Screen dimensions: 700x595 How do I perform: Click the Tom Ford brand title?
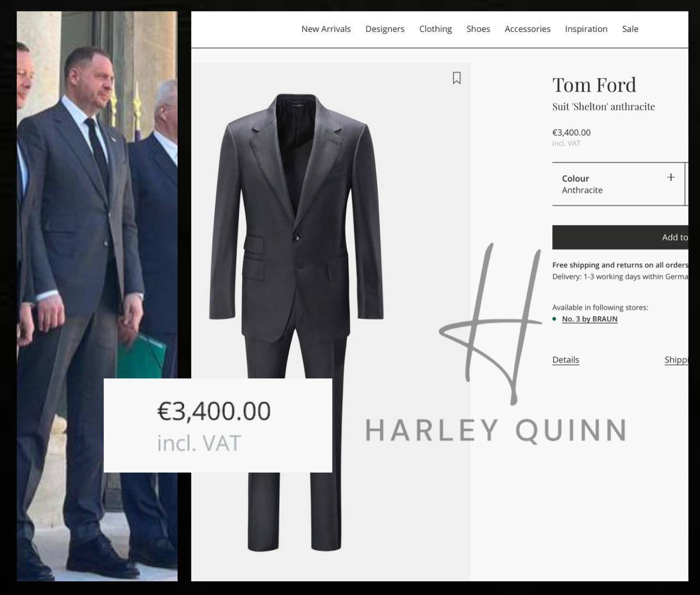pyautogui.click(x=594, y=85)
